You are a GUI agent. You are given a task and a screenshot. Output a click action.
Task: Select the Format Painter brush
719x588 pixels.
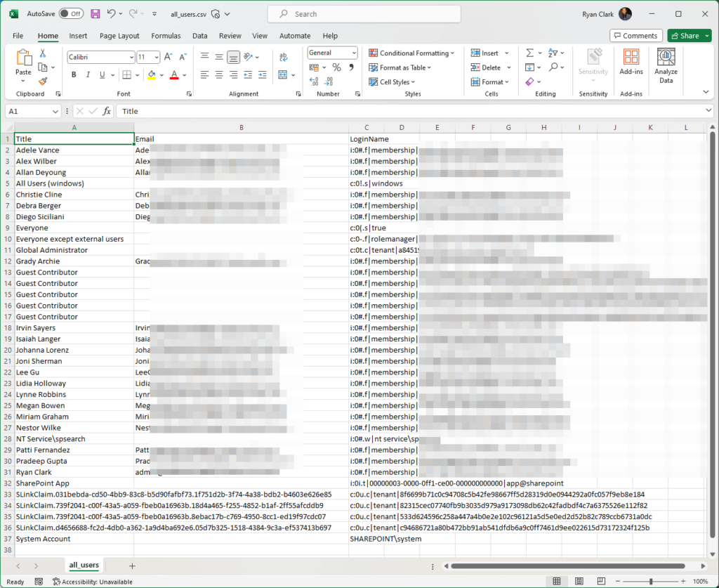tap(43, 81)
